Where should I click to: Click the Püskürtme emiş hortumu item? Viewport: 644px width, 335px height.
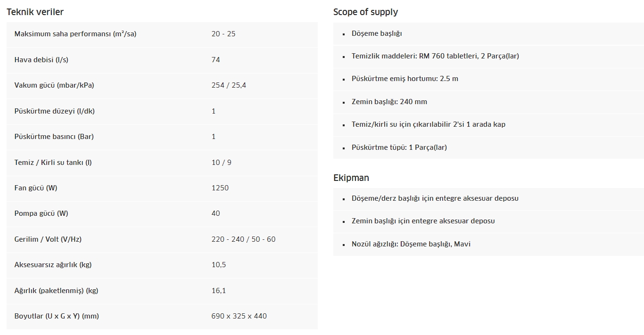coord(488,79)
